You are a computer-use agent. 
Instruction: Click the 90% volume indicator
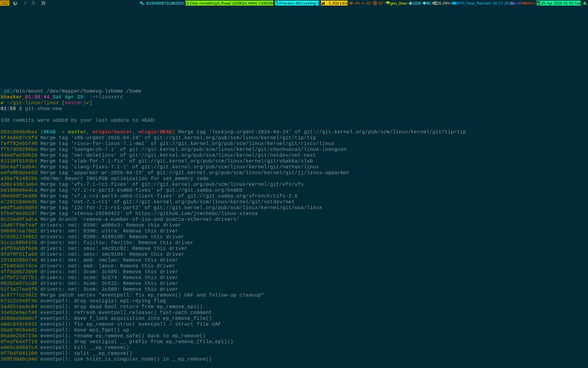tap(529, 3)
